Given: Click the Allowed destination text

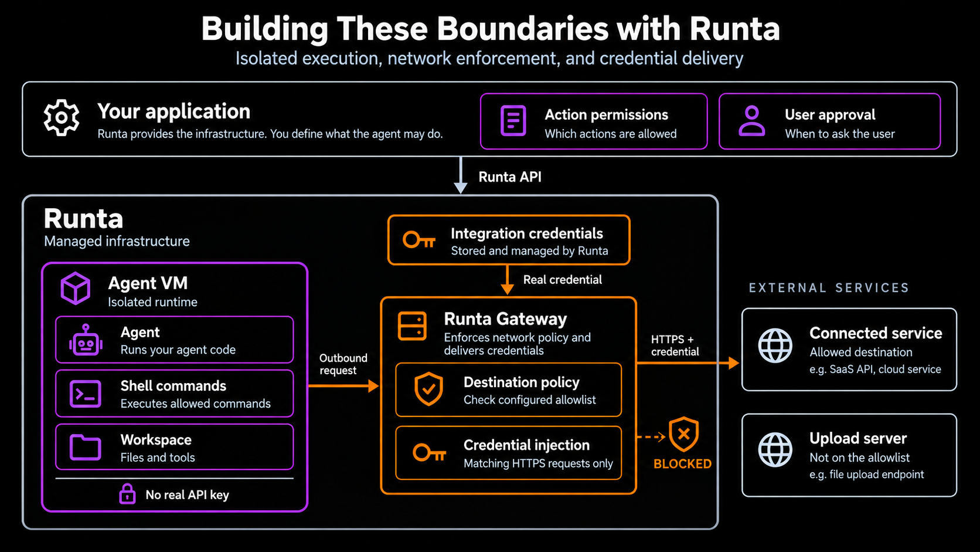Looking at the screenshot, I should click(x=860, y=353).
